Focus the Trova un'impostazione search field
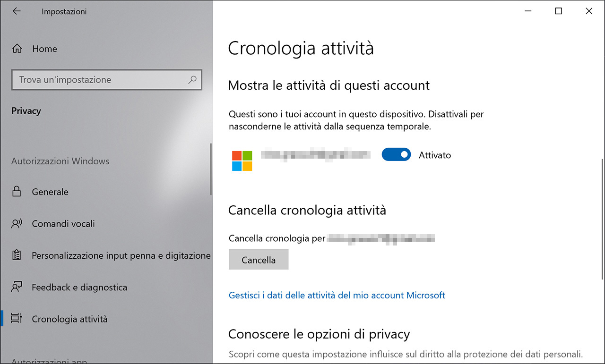 (x=107, y=80)
